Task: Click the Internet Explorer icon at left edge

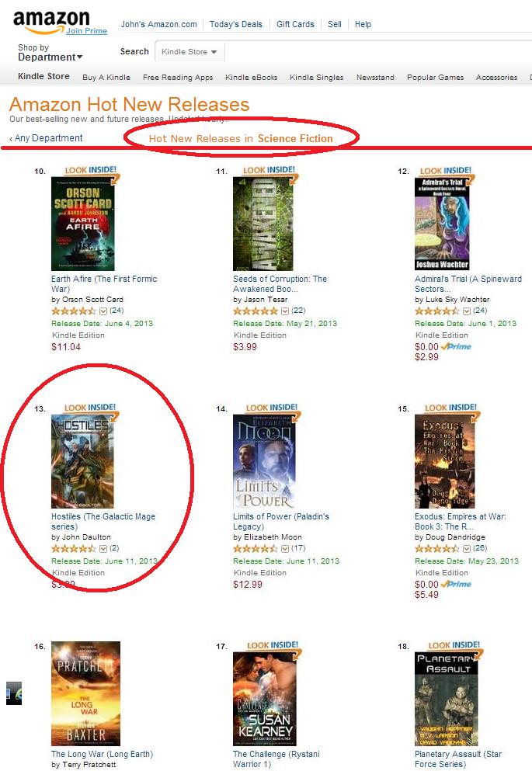Action: pyautogui.click(x=14, y=693)
